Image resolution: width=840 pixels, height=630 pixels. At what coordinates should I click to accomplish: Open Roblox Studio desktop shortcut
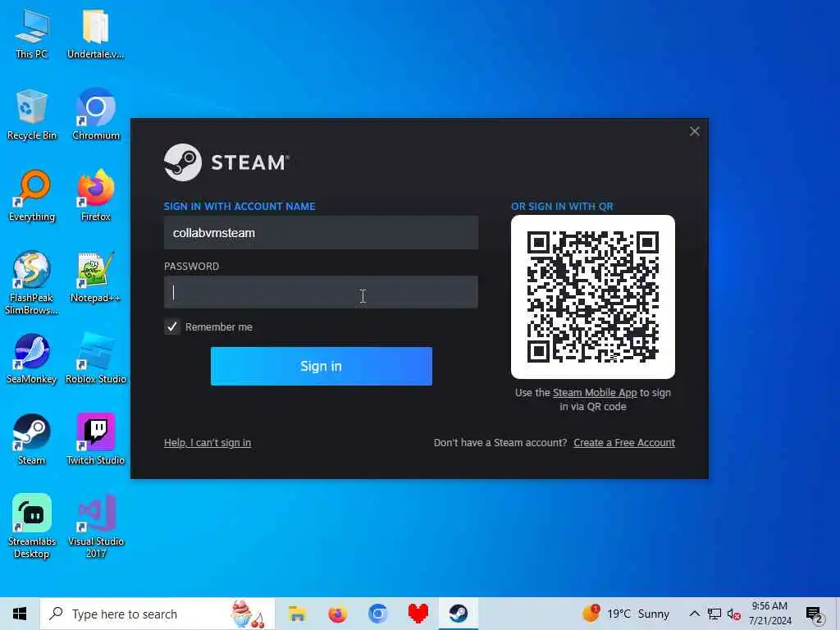95,358
